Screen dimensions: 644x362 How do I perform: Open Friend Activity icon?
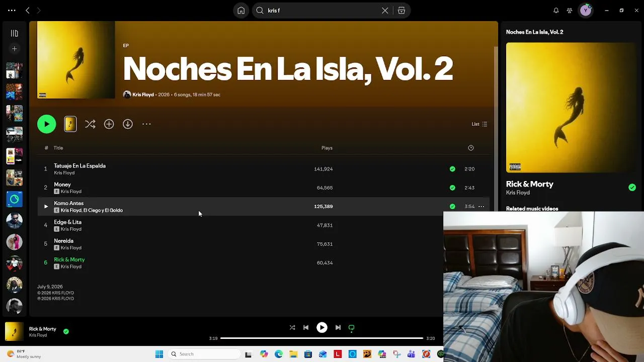point(570,11)
